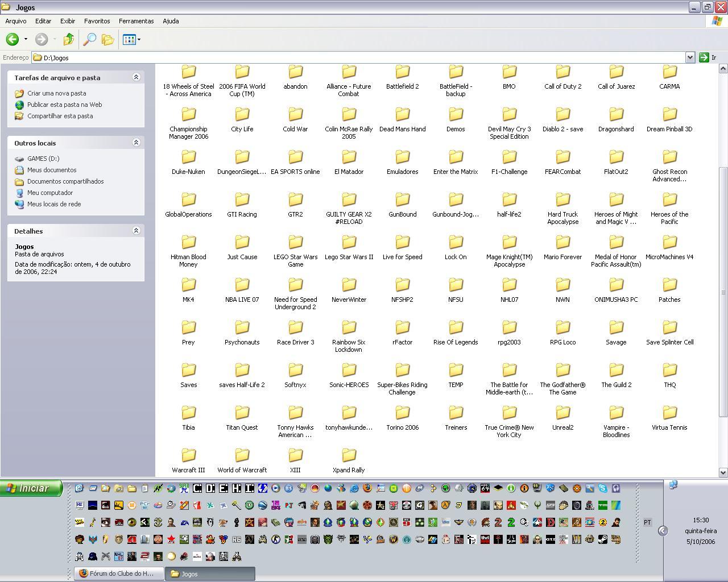
Task: Open Documentos compartilhados location
Action: [65, 181]
